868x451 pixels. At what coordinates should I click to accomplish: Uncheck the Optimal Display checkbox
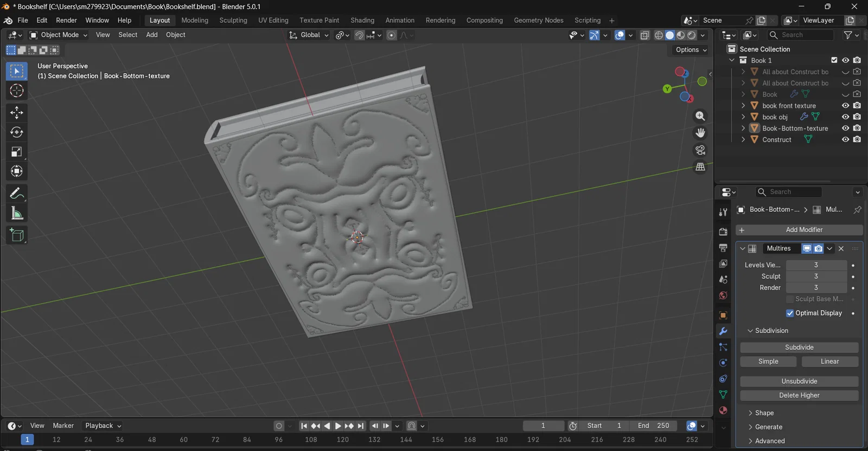pos(790,313)
